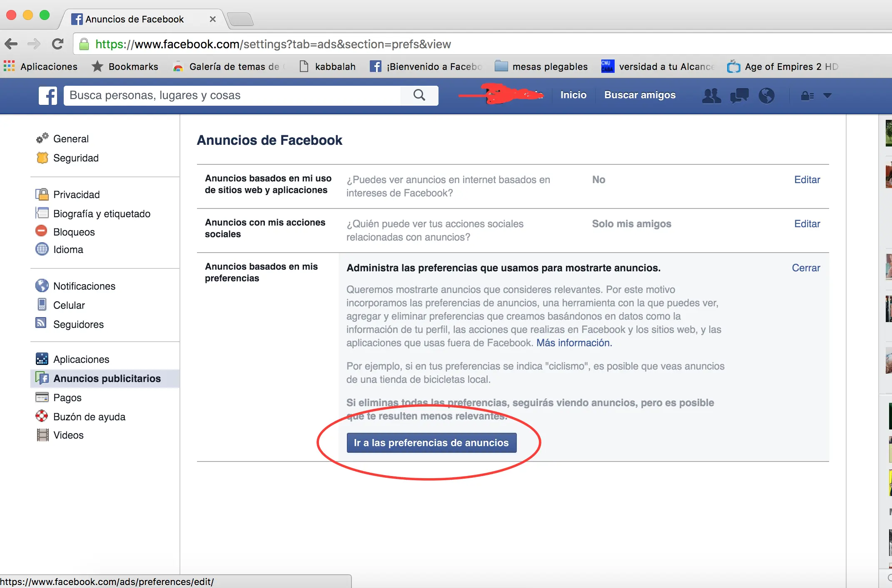Focus the Busca personas, lugares y cosas field
Viewport: 892px width, 588px height.
232,95
